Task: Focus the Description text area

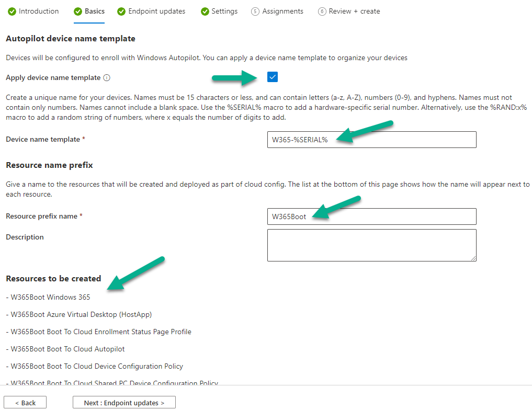Action: tap(371, 245)
